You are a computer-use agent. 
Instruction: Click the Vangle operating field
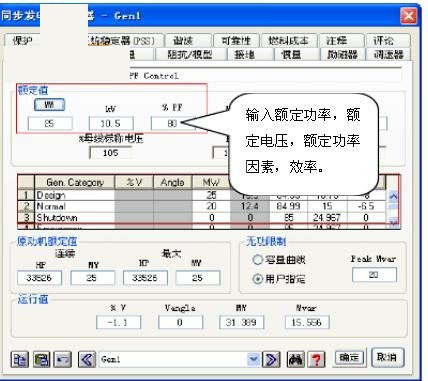point(180,322)
